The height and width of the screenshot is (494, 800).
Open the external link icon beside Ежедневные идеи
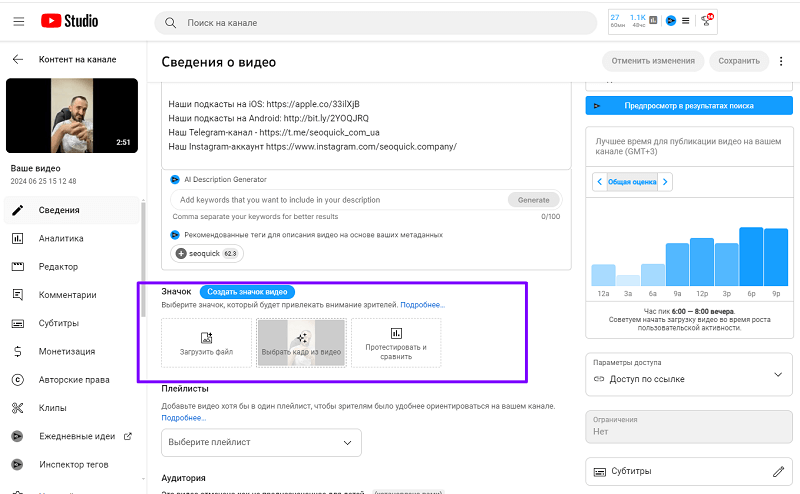coord(128,436)
